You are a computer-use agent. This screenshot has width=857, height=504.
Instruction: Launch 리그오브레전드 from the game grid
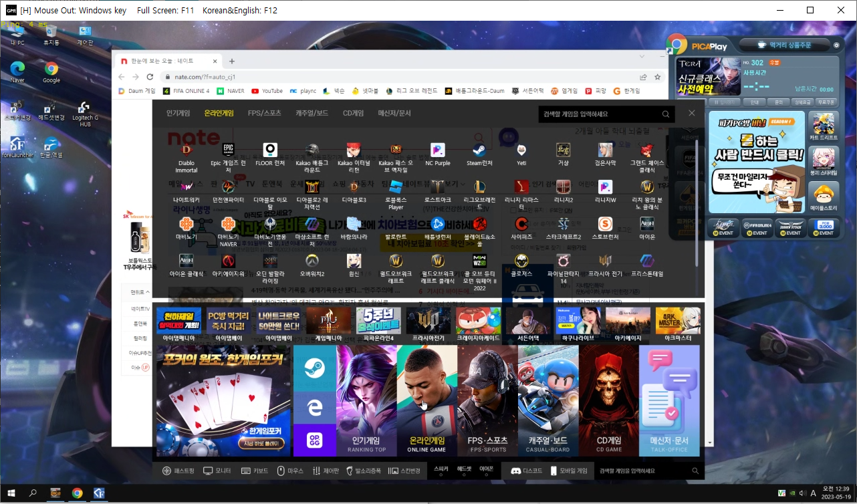pyautogui.click(x=479, y=187)
